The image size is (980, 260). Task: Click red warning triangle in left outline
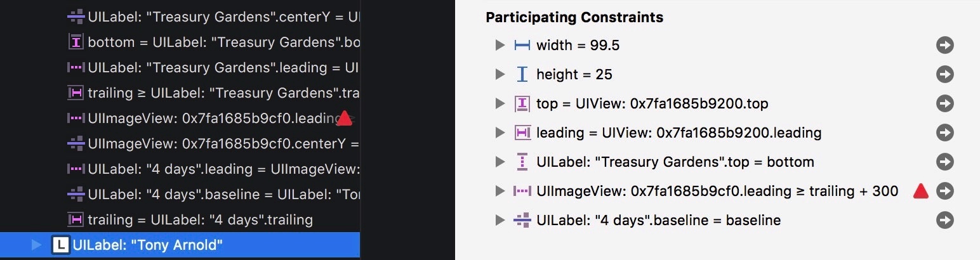click(344, 118)
